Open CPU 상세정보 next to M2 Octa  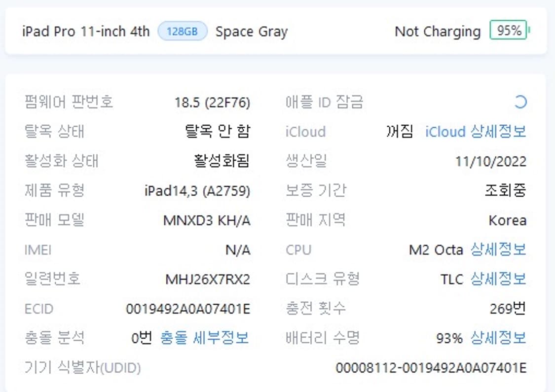tap(498, 249)
